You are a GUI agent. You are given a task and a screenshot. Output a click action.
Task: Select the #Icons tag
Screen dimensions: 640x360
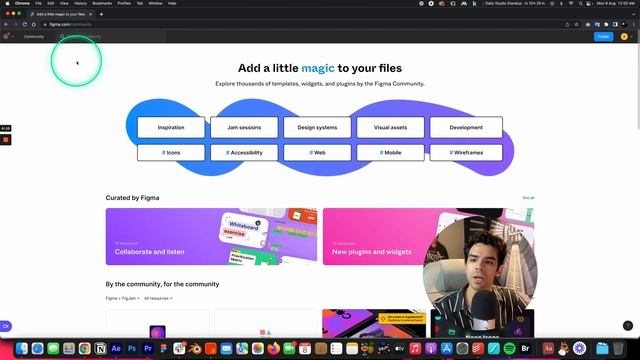171,153
